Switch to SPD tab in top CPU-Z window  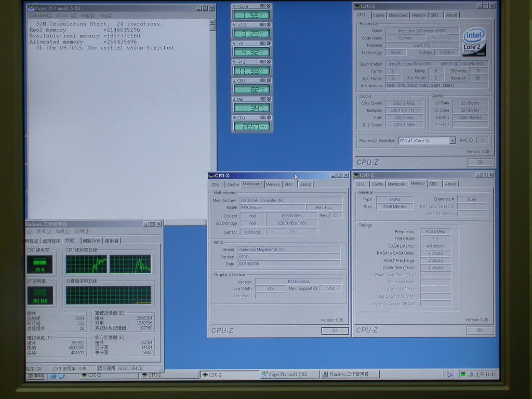point(434,15)
